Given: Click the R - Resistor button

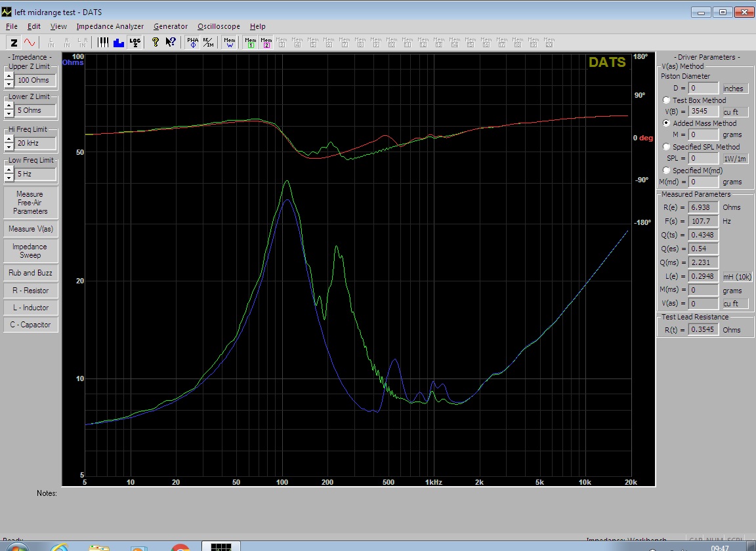Looking at the screenshot, I should [30, 290].
